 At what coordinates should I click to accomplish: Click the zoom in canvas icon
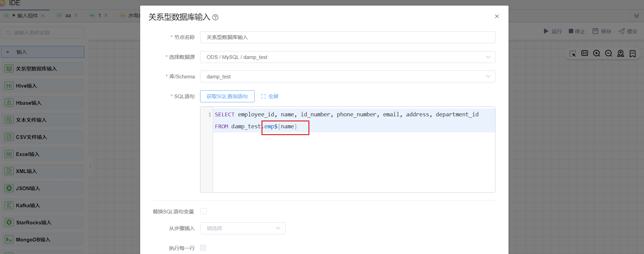pyautogui.click(x=596, y=53)
